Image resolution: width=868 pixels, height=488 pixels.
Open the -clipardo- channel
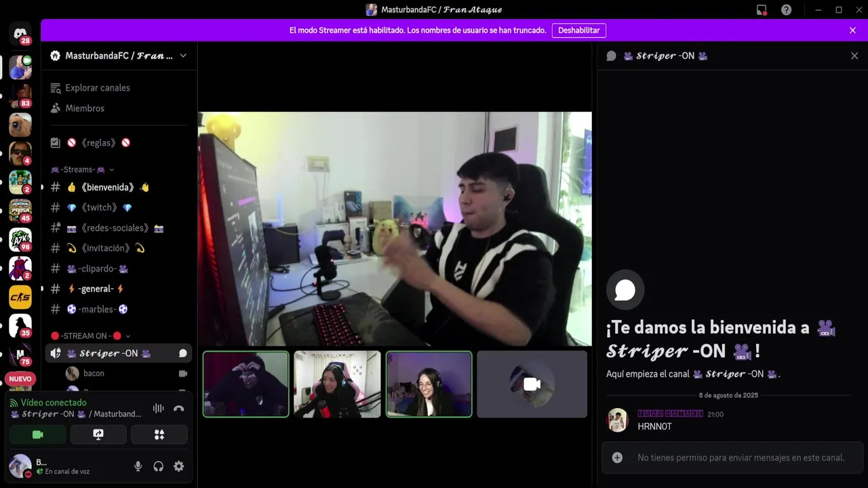(x=119, y=268)
